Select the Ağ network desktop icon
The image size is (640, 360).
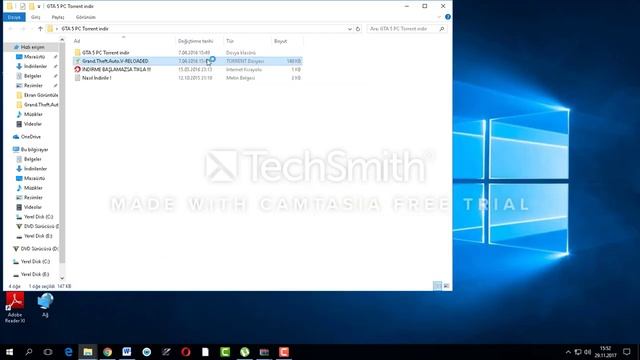click(x=45, y=305)
